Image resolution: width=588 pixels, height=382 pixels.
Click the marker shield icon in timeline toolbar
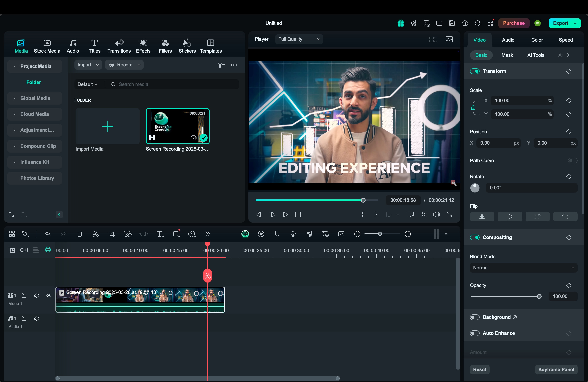(277, 234)
